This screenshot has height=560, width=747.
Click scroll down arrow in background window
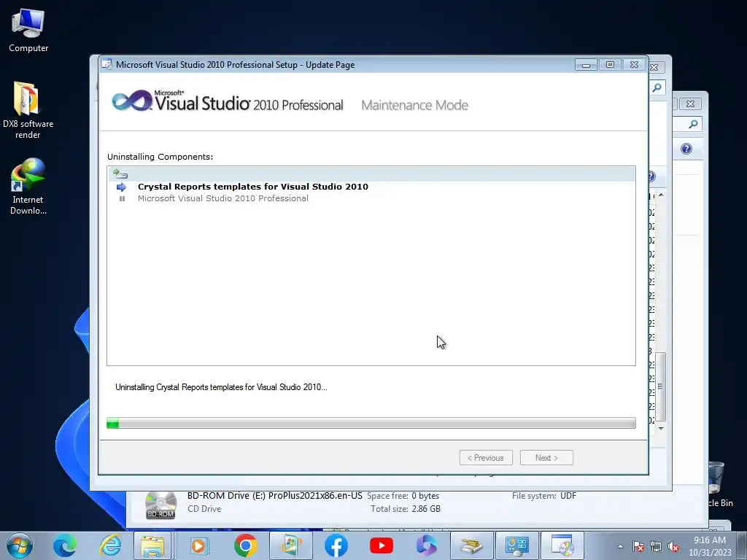[x=661, y=429]
